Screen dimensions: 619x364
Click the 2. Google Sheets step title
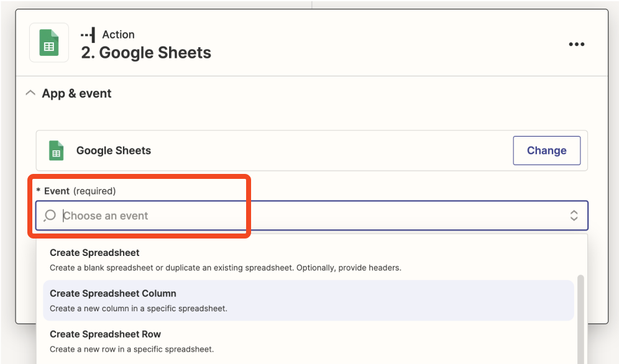click(146, 53)
